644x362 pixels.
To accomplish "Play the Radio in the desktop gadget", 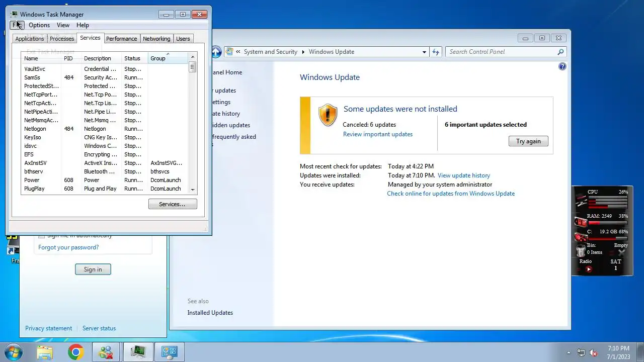I will point(589,269).
